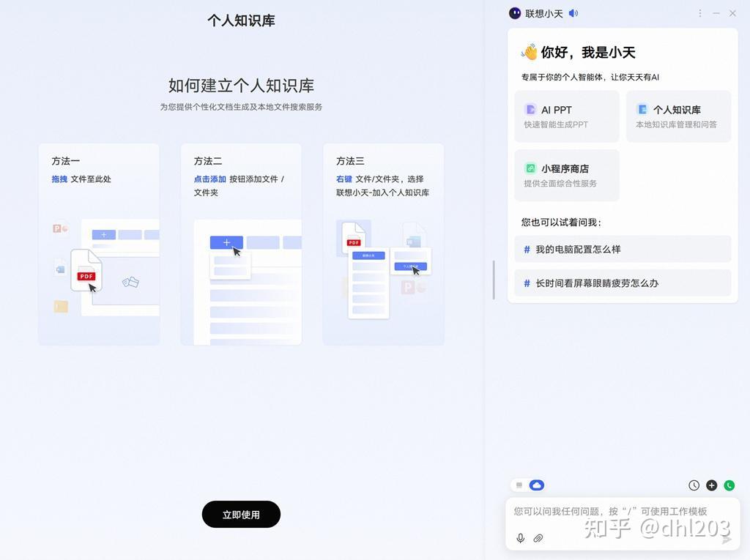The width and height of the screenshot is (750, 560).
Task: Start new chat with plus icon
Action: pyautogui.click(x=712, y=485)
